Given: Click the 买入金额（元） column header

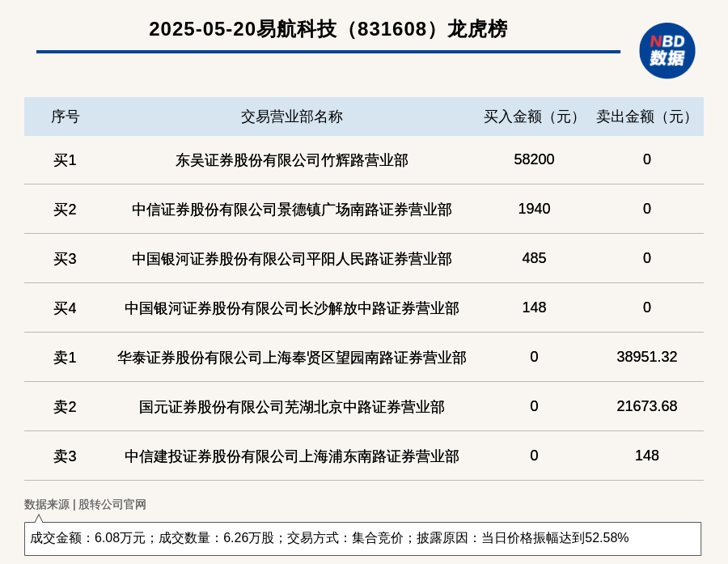Looking at the screenshot, I should (x=535, y=117).
